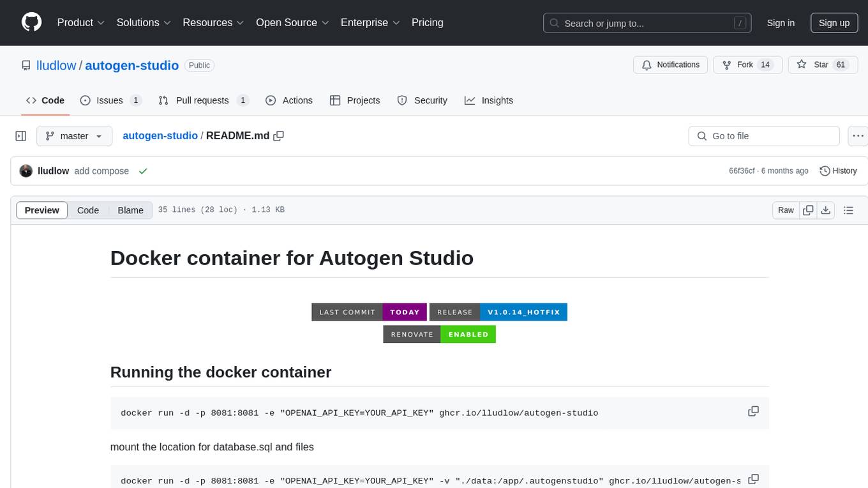Open the lludlow user profile link
868x488 pixels.
(x=56, y=65)
